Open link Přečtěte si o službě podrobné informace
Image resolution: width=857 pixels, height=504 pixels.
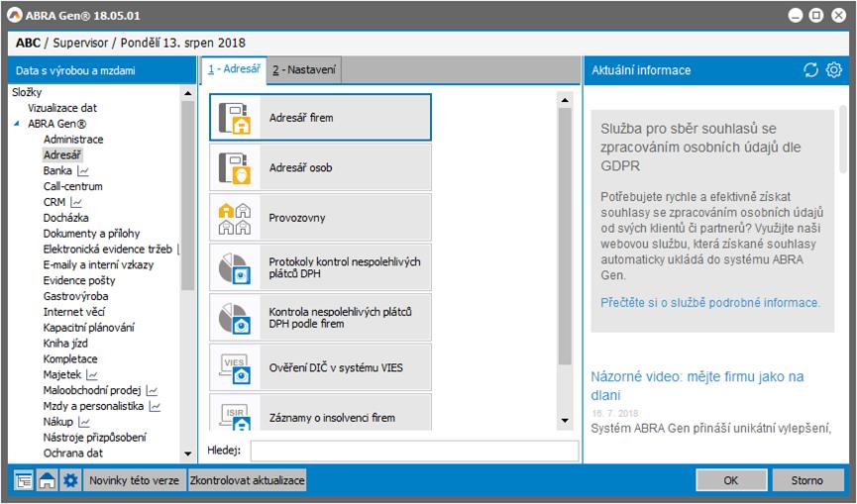710,303
